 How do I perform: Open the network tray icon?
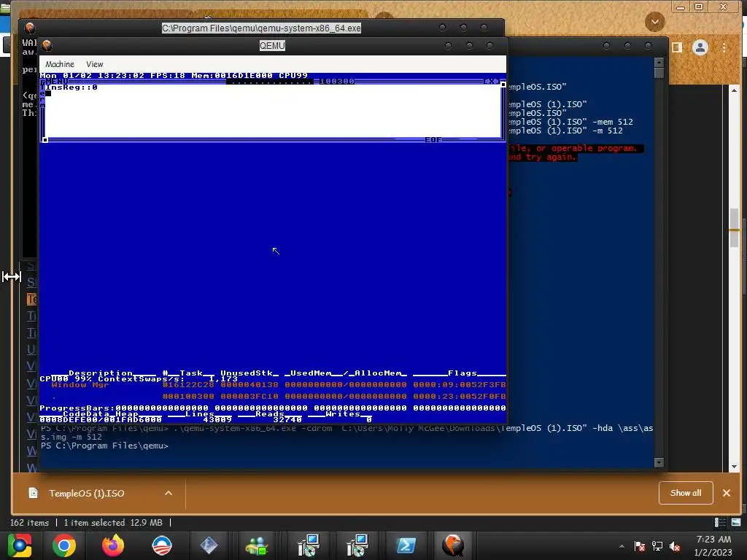tap(657, 546)
